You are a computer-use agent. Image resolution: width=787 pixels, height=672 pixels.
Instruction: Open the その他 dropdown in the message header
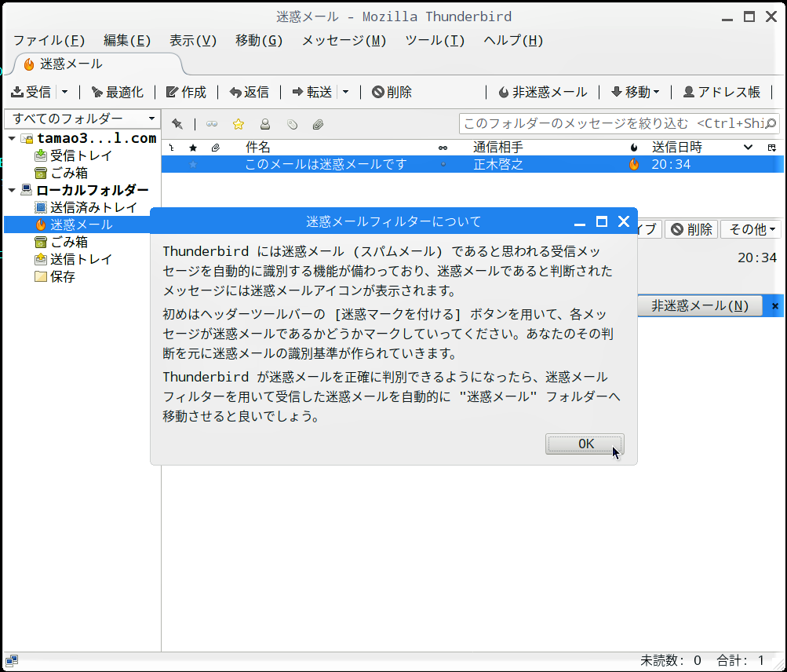[x=752, y=229]
